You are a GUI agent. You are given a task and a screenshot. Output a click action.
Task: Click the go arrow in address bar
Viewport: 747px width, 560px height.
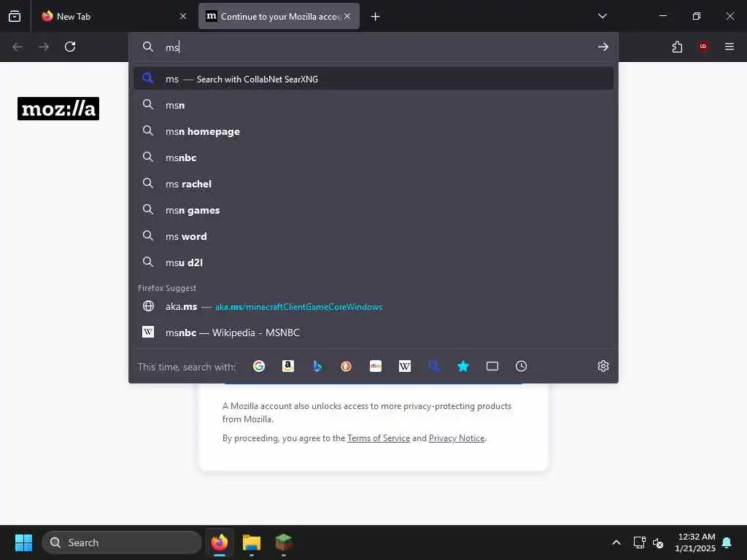(603, 47)
